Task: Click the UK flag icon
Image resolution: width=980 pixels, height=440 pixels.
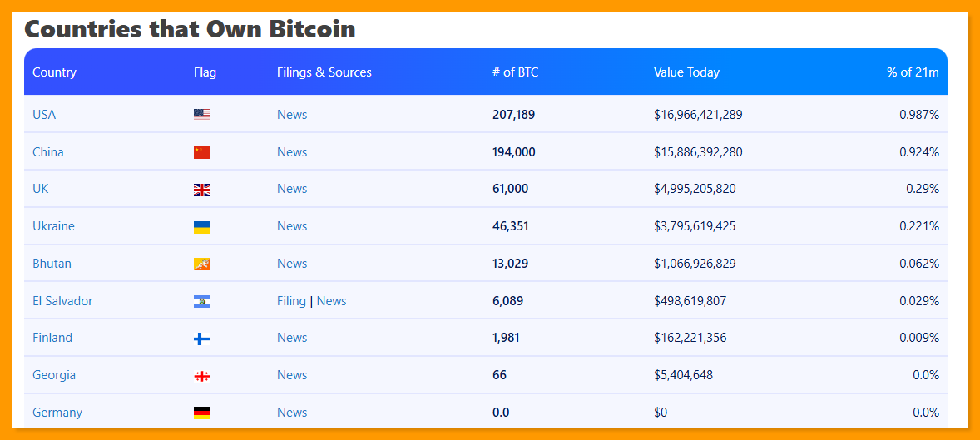Action: click(x=202, y=190)
